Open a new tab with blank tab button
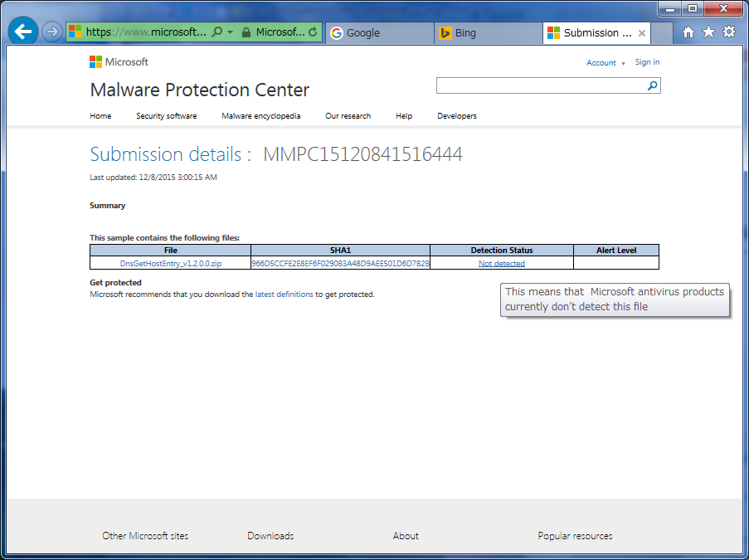This screenshot has height=560, width=749. [662, 32]
